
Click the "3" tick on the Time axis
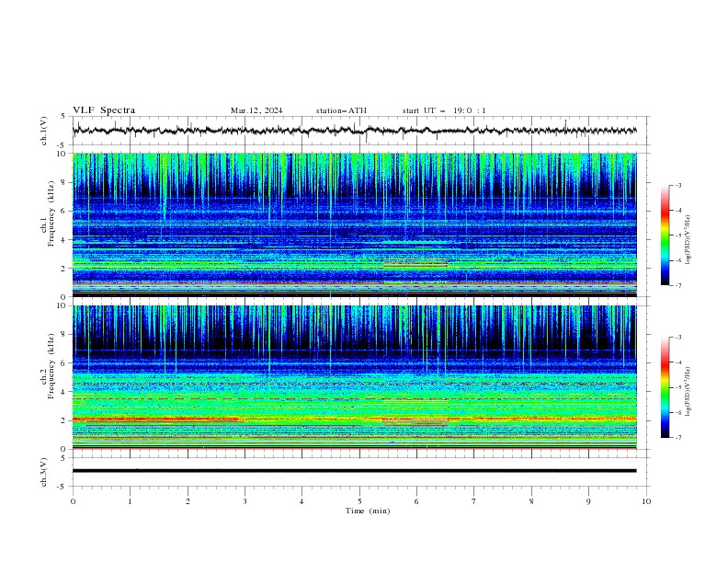[245, 501]
